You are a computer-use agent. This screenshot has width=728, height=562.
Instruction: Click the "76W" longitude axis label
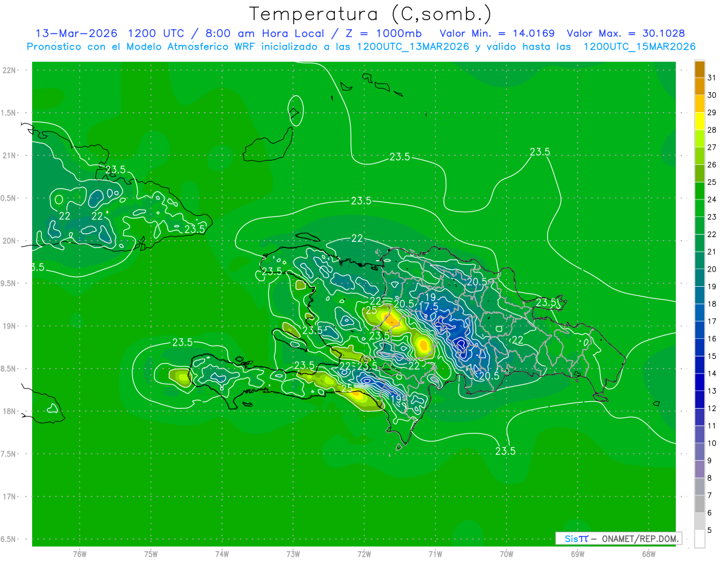point(79,554)
